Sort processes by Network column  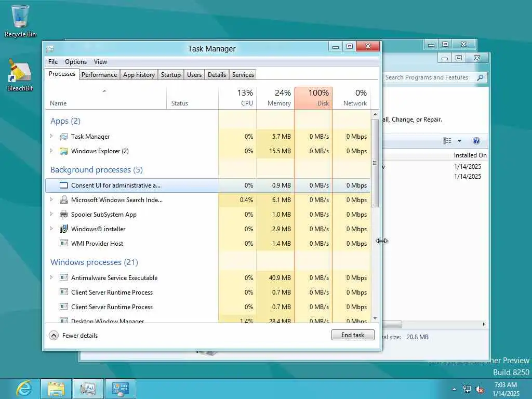351,98
